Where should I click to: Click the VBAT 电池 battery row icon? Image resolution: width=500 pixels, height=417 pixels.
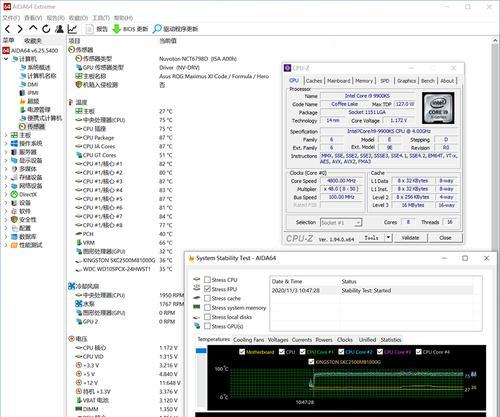pos(79,400)
